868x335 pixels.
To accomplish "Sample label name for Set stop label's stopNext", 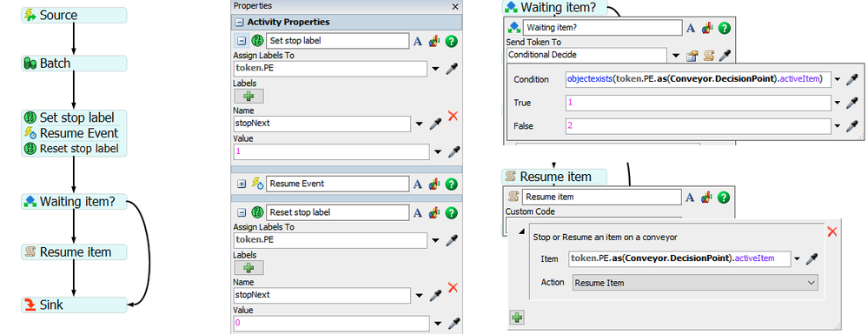I will 435,124.
